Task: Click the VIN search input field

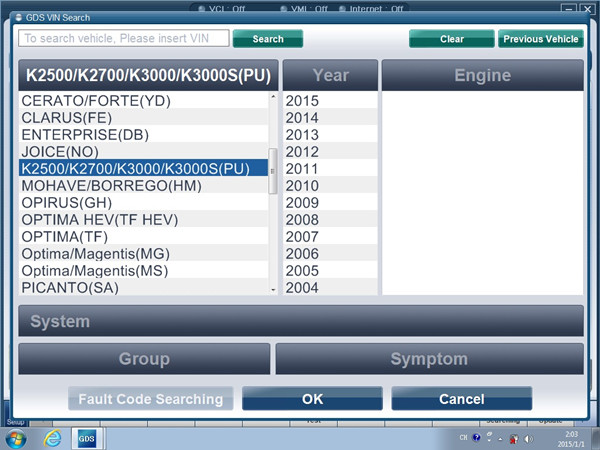Action: tap(124, 38)
